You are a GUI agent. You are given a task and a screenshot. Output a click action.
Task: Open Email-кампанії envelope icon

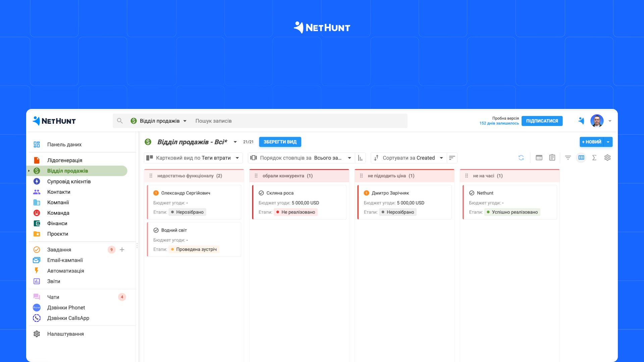point(37,260)
